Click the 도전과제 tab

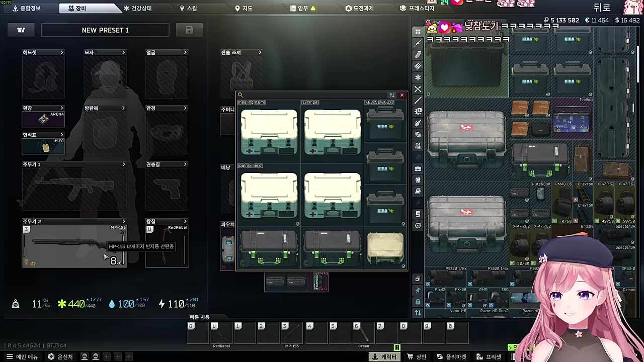pyautogui.click(x=359, y=9)
